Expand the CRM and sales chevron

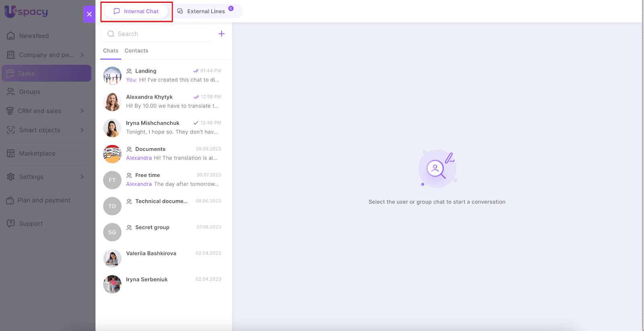pos(82,111)
